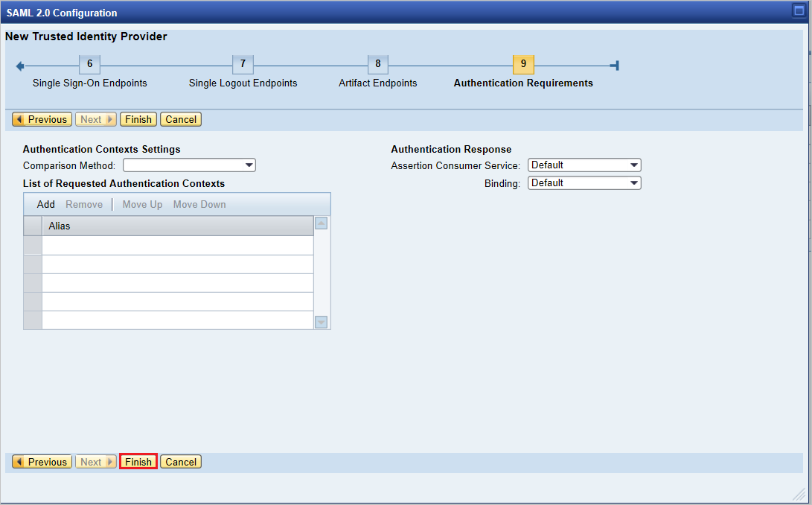Click Move Up in the contexts table toolbar
The height and width of the screenshot is (505, 812).
pos(142,204)
